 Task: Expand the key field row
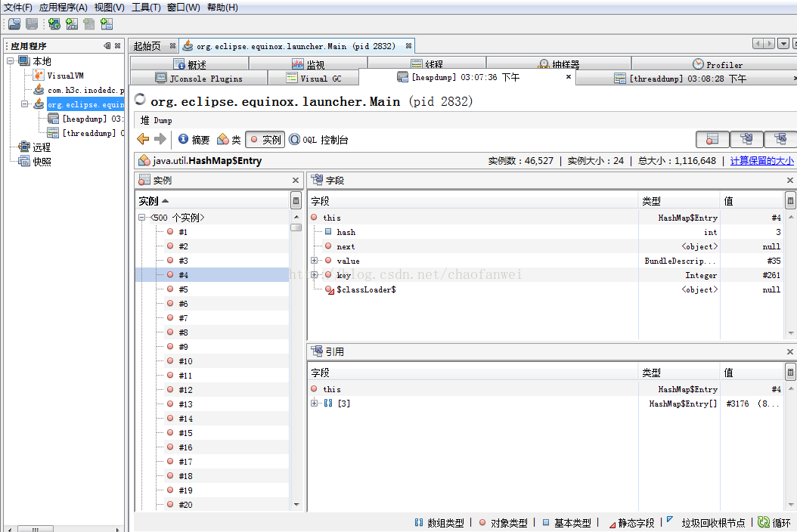[x=314, y=275]
